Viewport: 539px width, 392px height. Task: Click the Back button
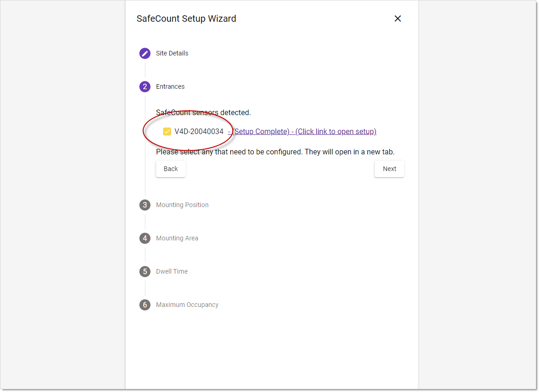[171, 169]
